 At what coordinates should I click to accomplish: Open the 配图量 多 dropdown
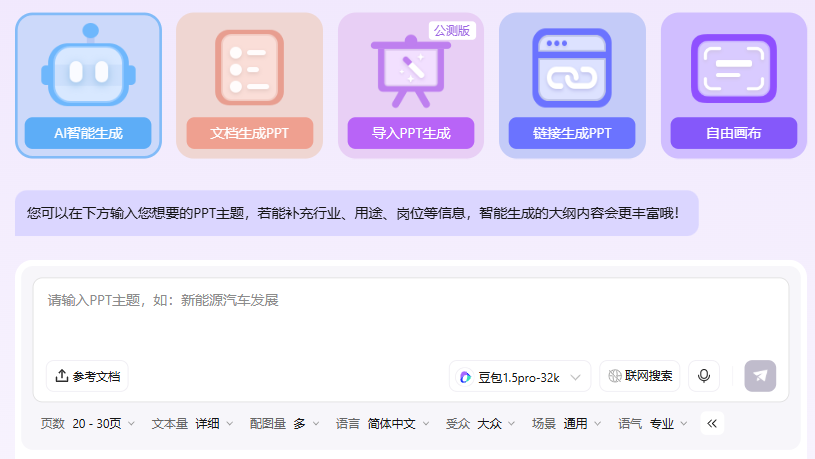click(284, 424)
